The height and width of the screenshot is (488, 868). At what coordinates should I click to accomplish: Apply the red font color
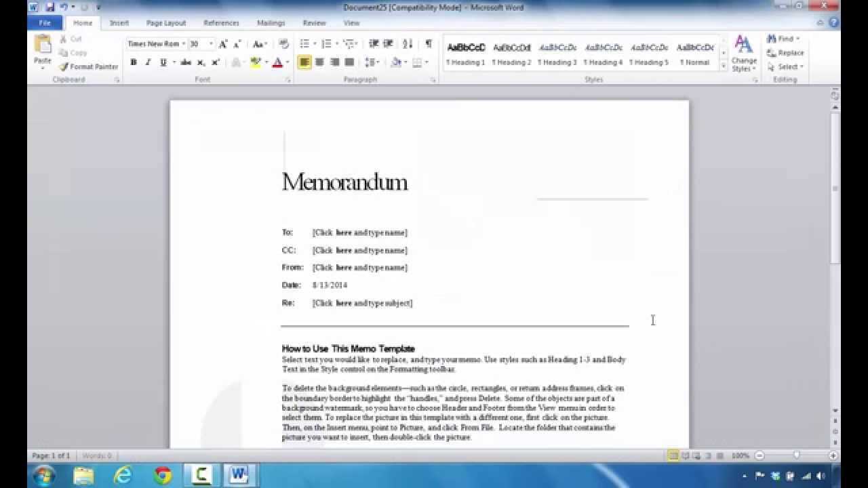pyautogui.click(x=277, y=62)
